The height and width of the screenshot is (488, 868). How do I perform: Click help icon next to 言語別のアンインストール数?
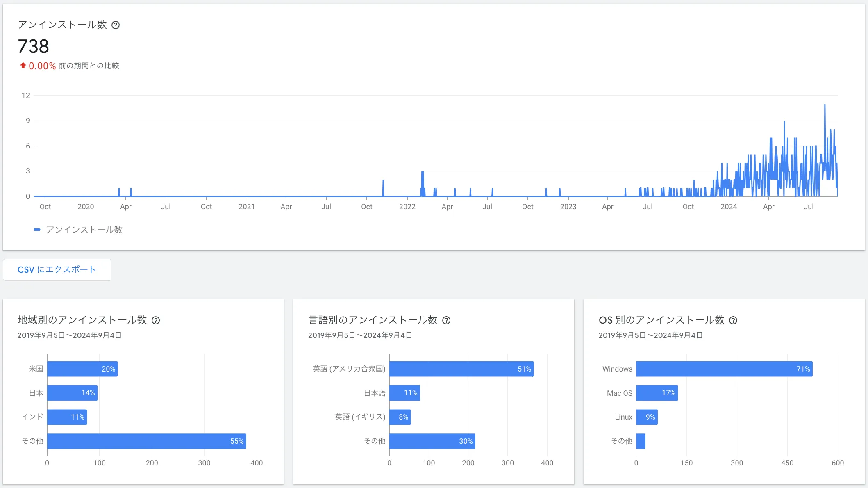[446, 320]
